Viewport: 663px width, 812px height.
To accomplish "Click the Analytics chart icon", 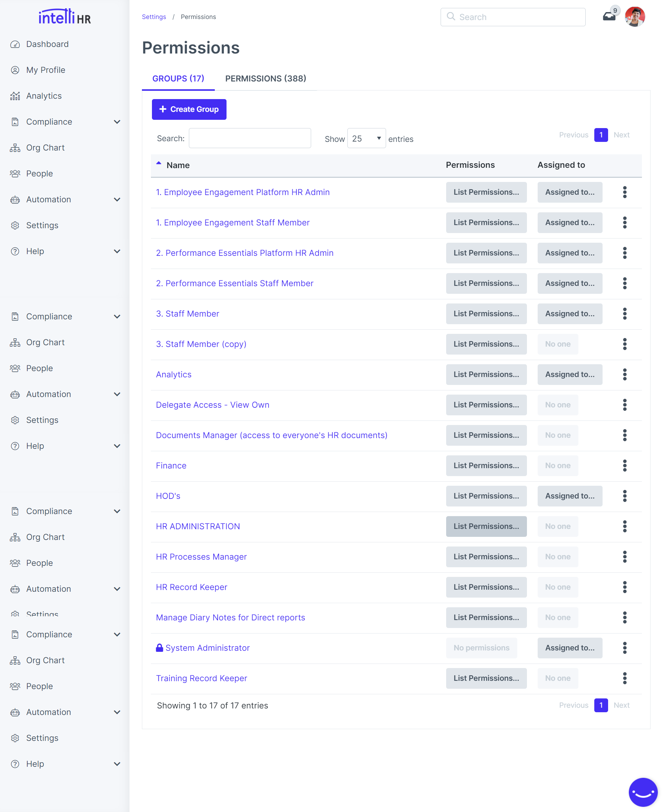I will pos(15,96).
